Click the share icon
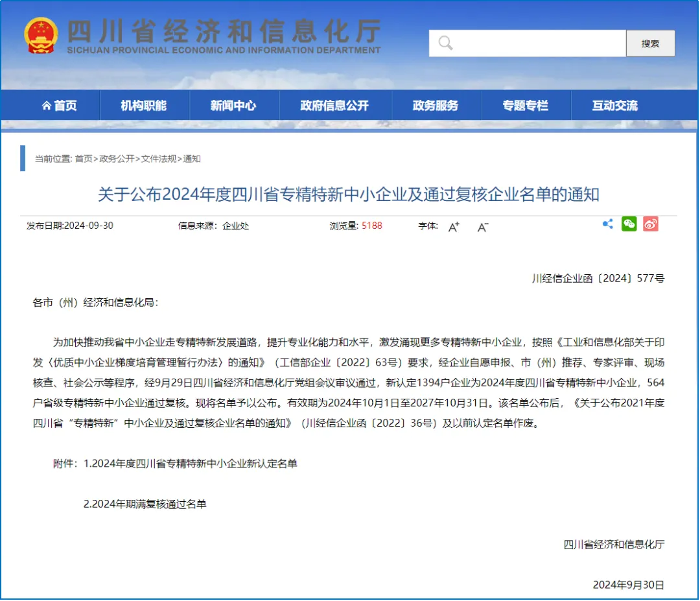700x601 pixels. pyautogui.click(x=607, y=224)
